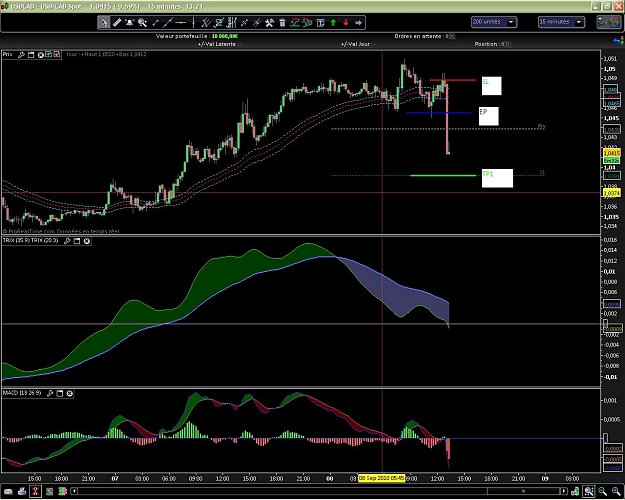Click the green chart icon near the zoom tools
The image size is (625, 500).
point(575,491)
